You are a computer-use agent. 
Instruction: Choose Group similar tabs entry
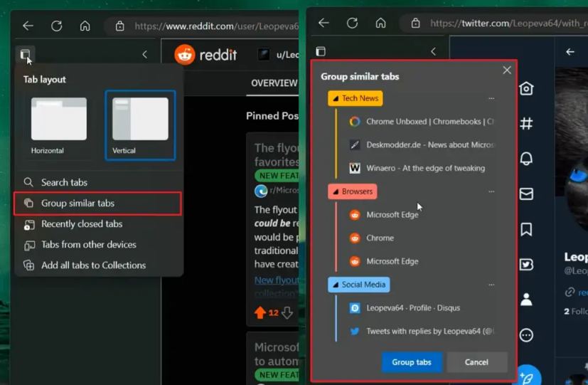tap(97, 204)
